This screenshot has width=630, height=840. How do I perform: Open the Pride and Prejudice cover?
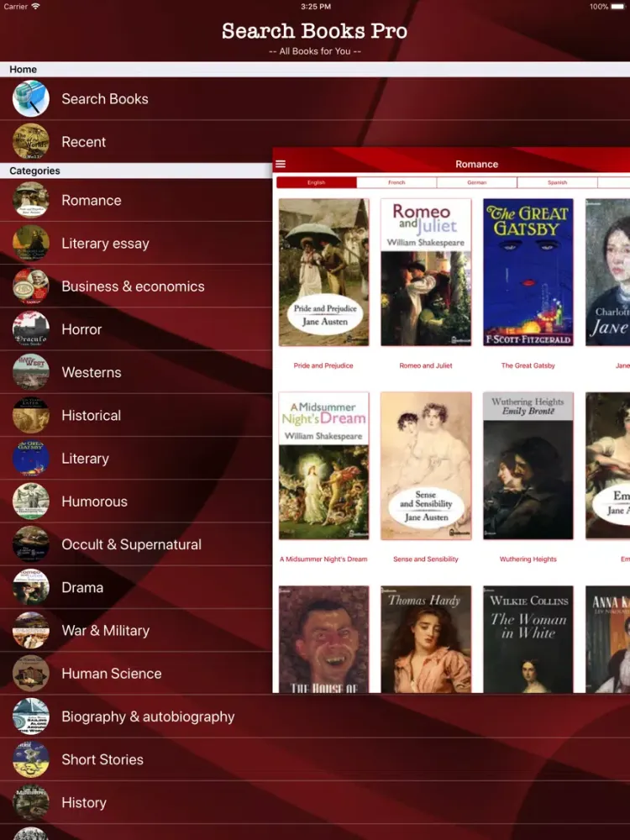(x=323, y=272)
